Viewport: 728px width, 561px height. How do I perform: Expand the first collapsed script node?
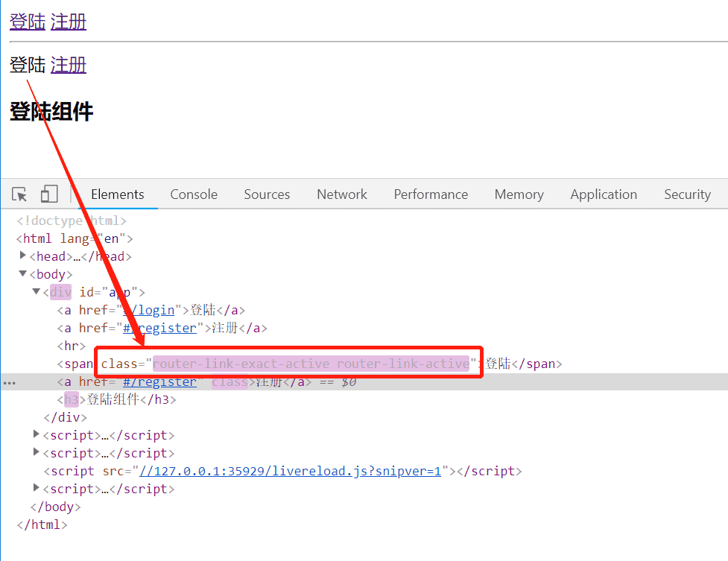tap(37, 434)
